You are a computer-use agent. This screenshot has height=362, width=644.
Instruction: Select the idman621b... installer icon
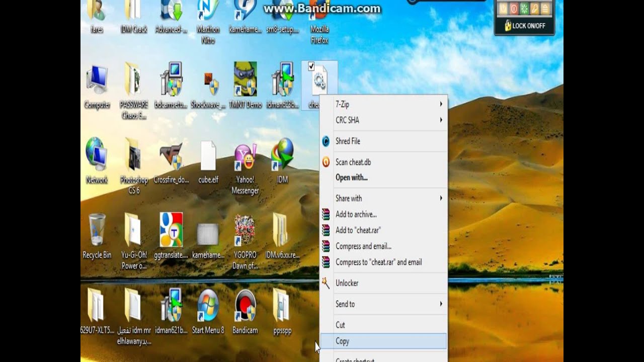click(171, 311)
